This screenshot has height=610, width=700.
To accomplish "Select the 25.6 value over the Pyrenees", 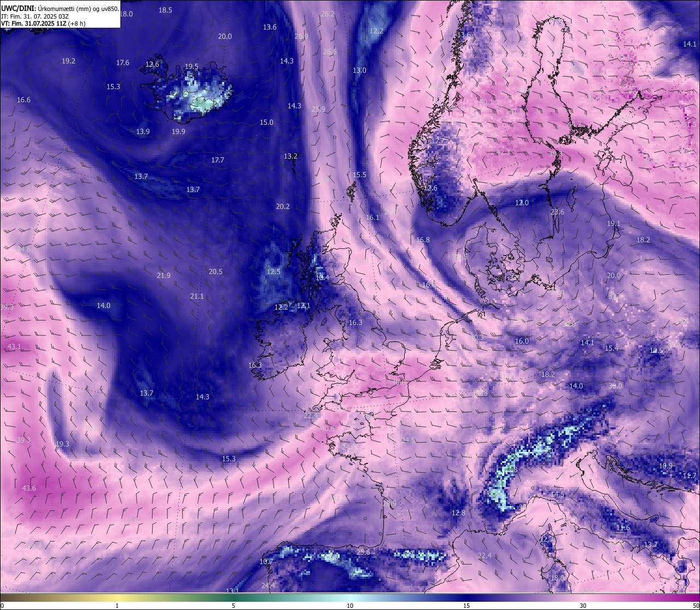I will tap(363, 552).
